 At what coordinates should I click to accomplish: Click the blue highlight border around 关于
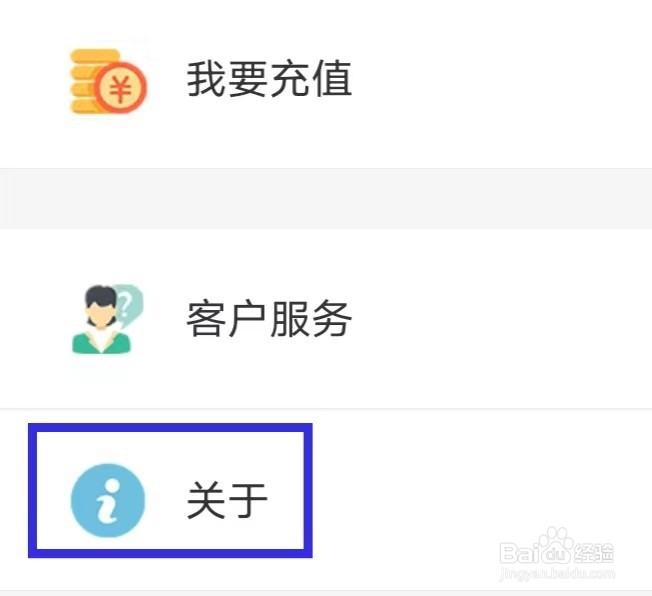170,428
